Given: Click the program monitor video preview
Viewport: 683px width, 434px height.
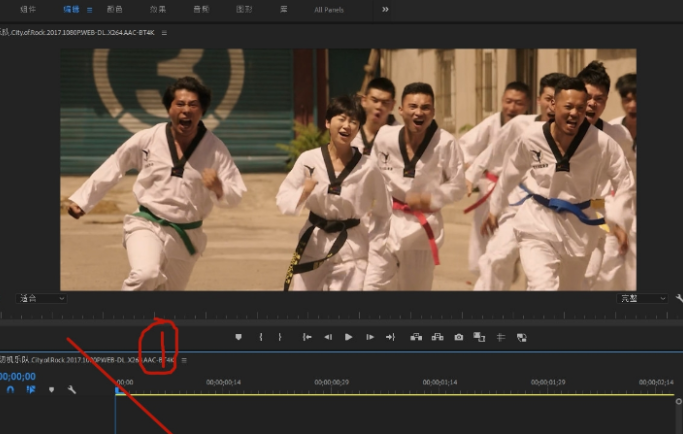Looking at the screenshot, I should pyautogui.click(x=348, y=170).
